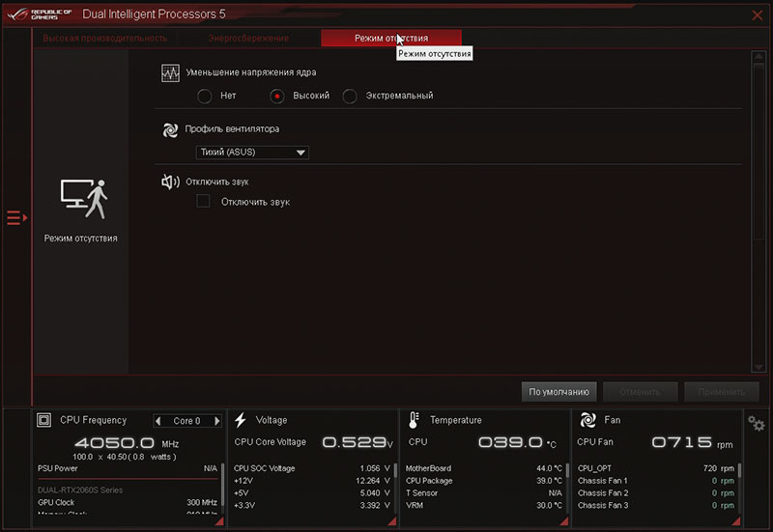Click the T Sensor row
773x532 pixels.
coord(484,493)
